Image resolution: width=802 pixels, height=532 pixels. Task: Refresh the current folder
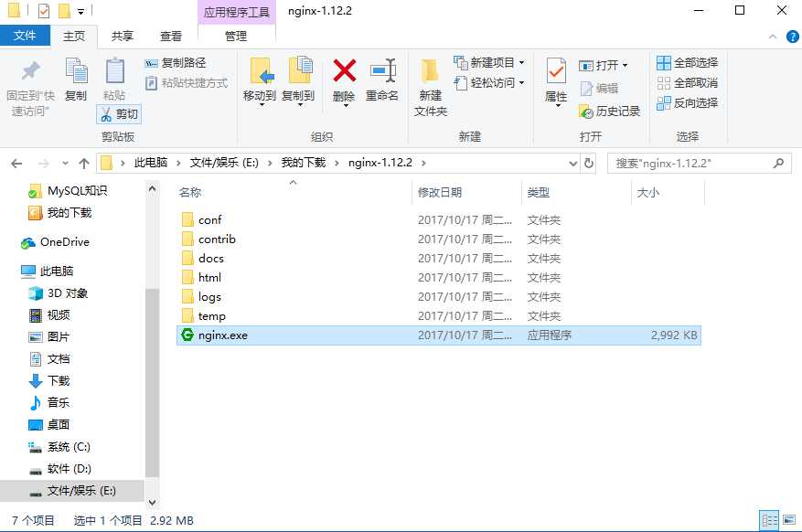[589, 164]
